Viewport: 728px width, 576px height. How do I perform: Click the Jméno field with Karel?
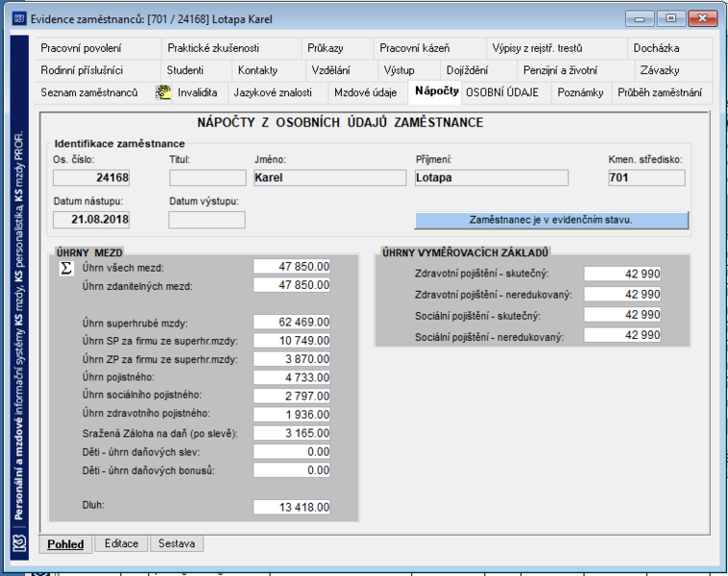(329, 178)
